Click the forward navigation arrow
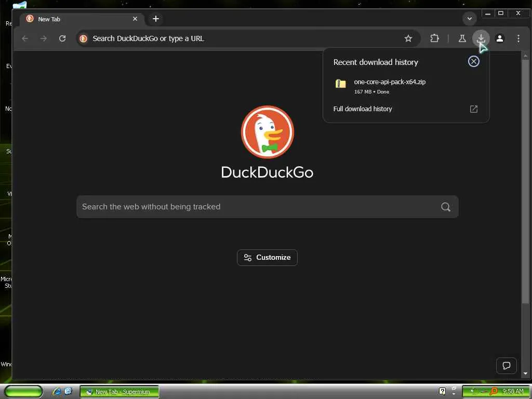Viewport: 532px width, 399px height. coord(44,38)
